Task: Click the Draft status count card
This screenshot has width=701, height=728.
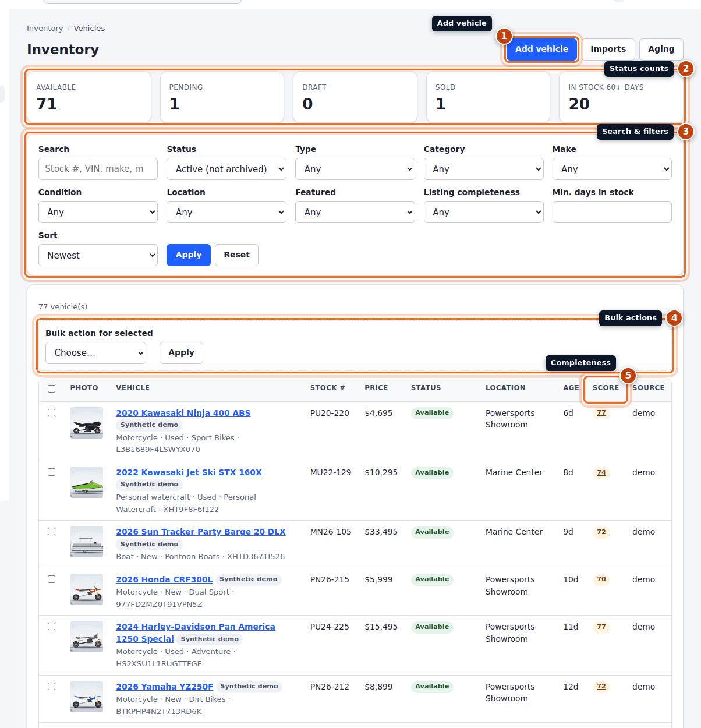Action: [x=355, y=97]
